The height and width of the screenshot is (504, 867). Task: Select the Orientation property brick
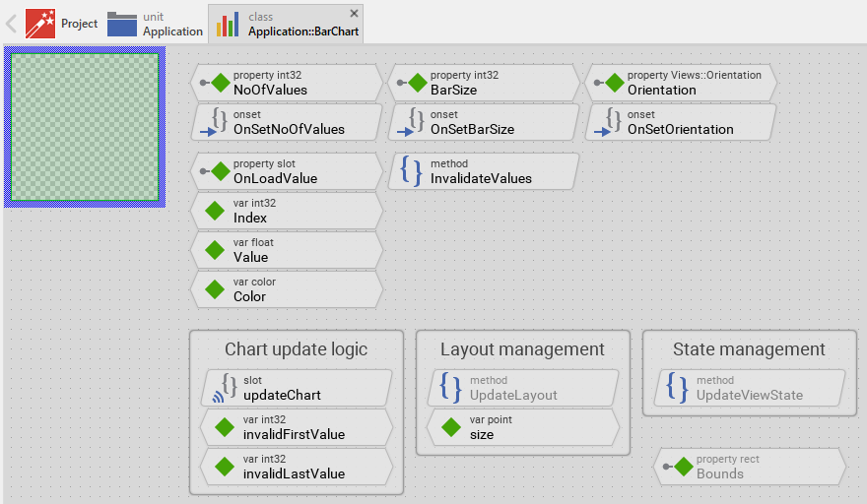(682, 83)
